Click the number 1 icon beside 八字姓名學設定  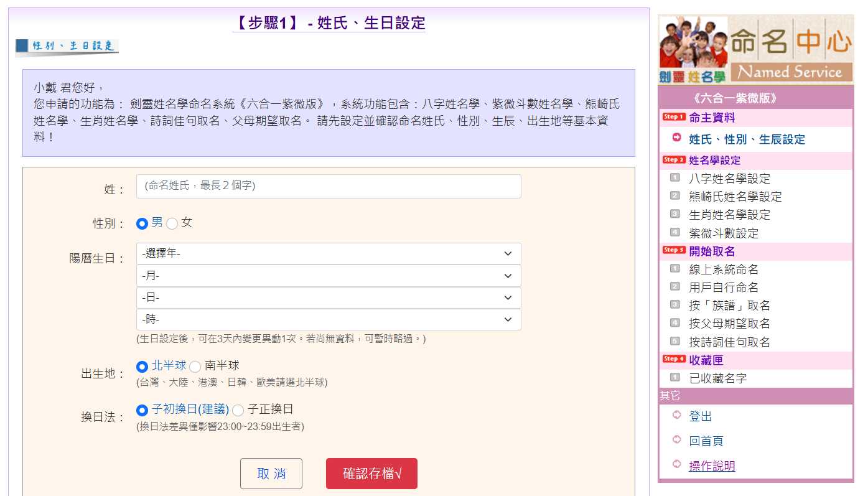(x=675, y=178)
